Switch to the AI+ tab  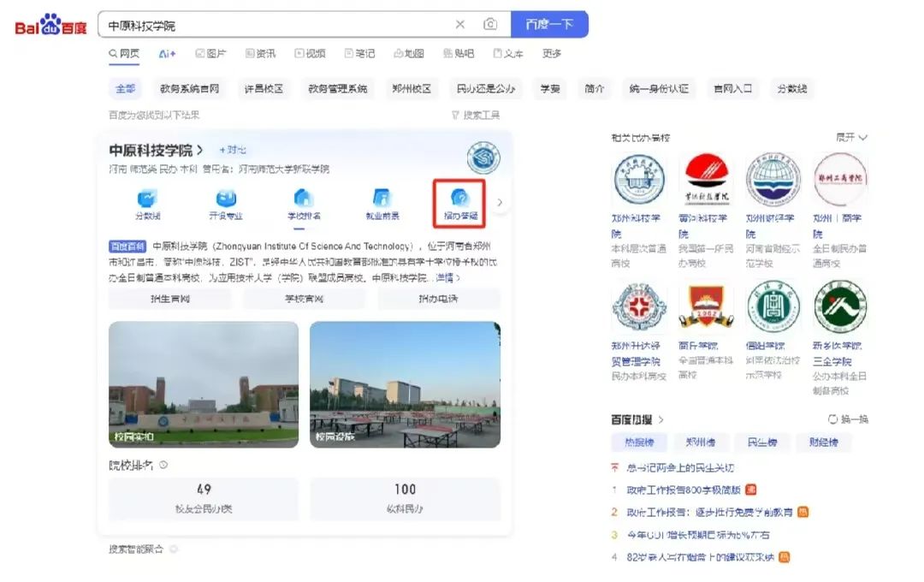pos(168,54)
